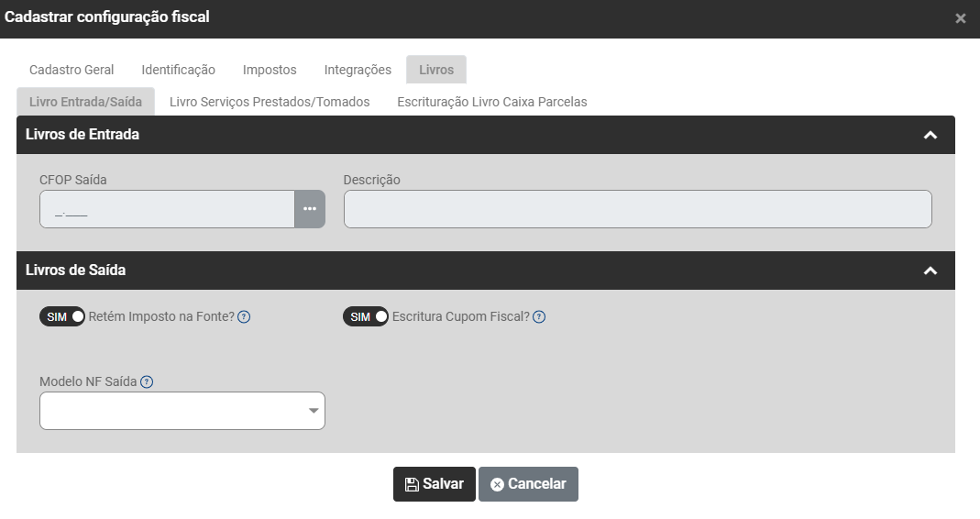This screenshot has width=980, height=519.
Task: Select the Livros tab
Action: point(436,70)
